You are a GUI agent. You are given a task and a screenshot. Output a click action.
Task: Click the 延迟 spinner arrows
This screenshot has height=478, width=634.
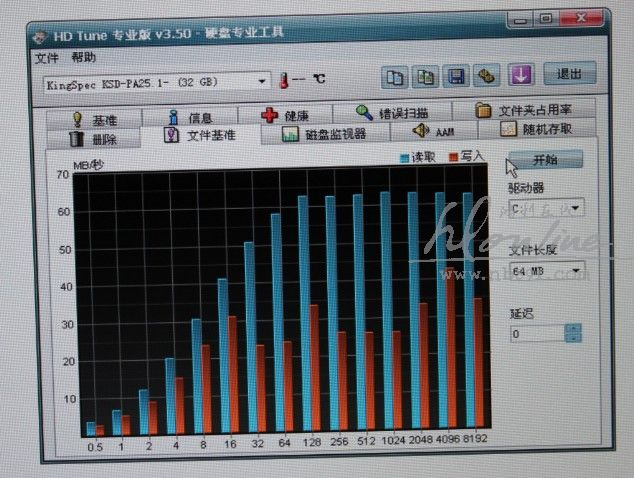point(572,333)
